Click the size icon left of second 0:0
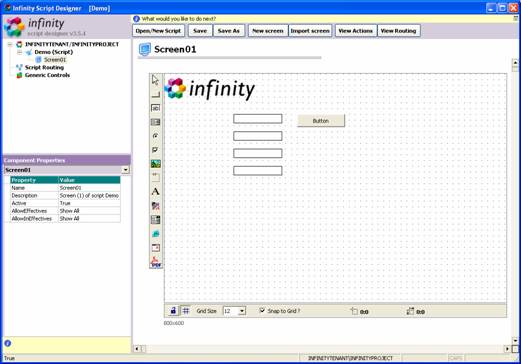521x364 pixels. [x=410, y=311]
